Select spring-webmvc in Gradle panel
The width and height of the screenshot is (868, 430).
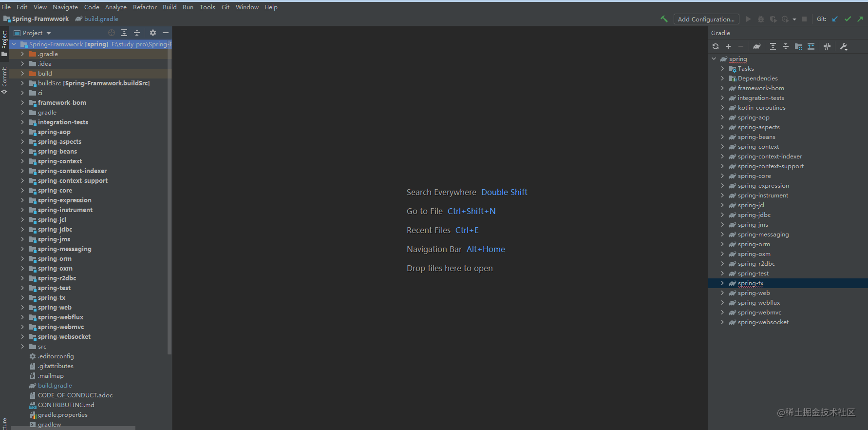pos(759,312)
